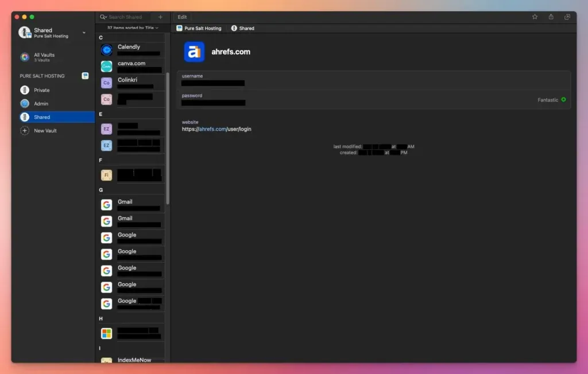The image size is (588, 374).
Task: Click the ahrefs.com logo icon
Action: 194,52
